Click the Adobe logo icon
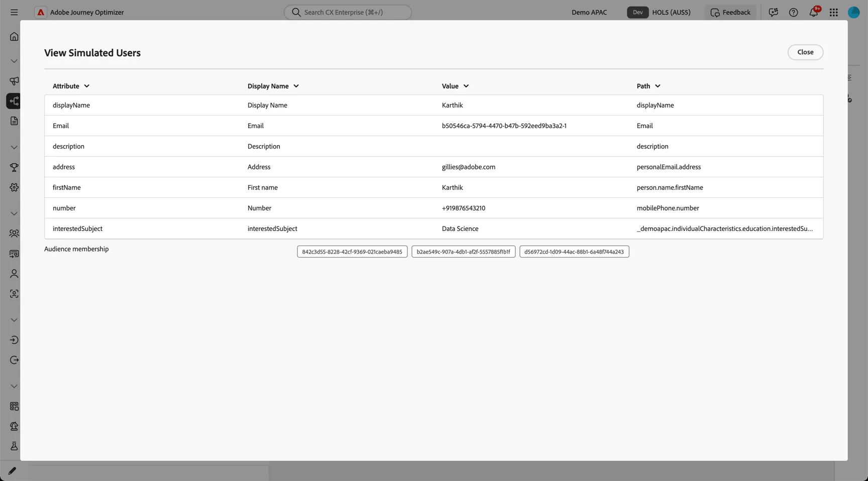The height and width of the screenshot is (481, 868). (41, 12)
